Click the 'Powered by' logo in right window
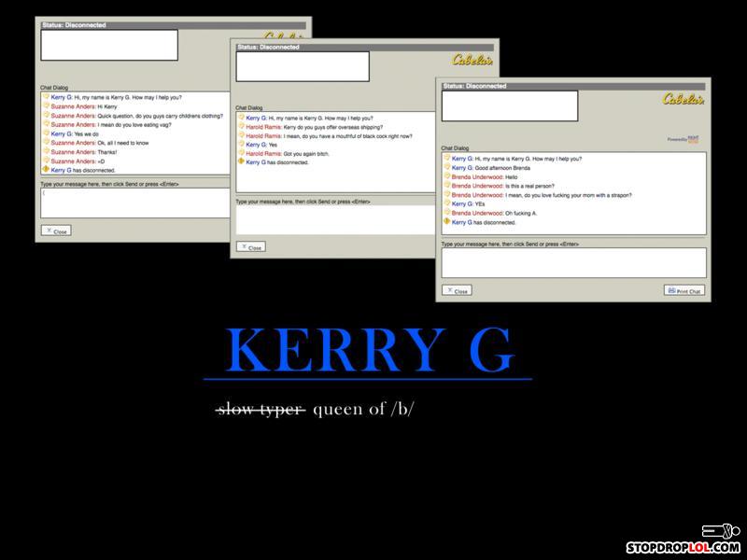 click(x=684, y=139)
